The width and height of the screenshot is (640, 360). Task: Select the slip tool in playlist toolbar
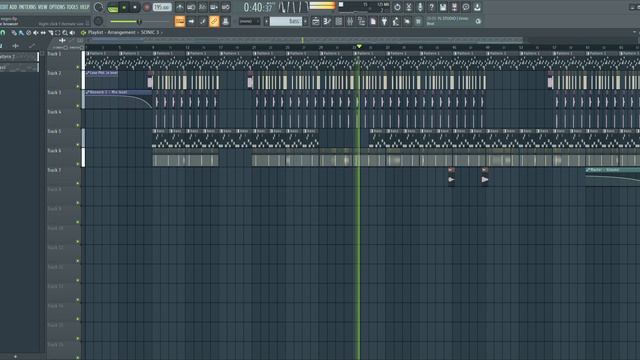[x=43, y=33]
